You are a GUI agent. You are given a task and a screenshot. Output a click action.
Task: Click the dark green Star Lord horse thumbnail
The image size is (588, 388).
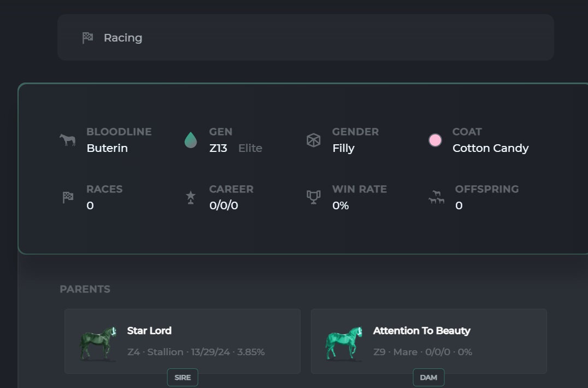pyautogui.click(x=98, y=343)
